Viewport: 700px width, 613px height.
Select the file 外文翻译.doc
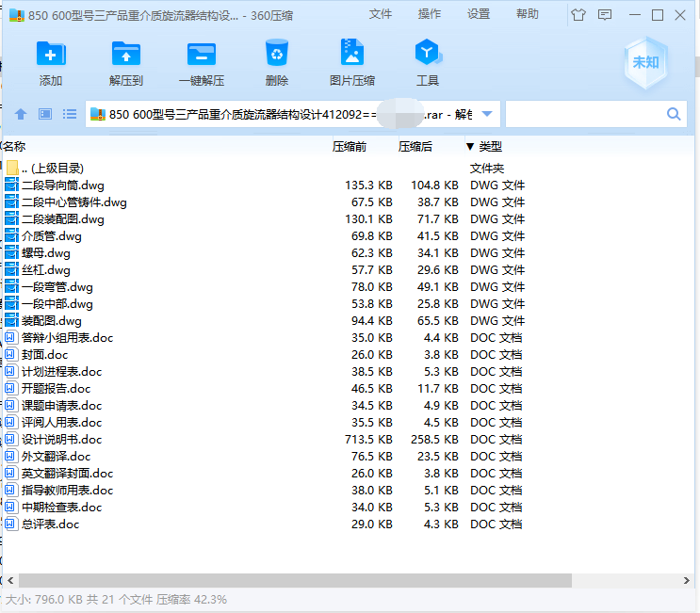coord(57,457)
